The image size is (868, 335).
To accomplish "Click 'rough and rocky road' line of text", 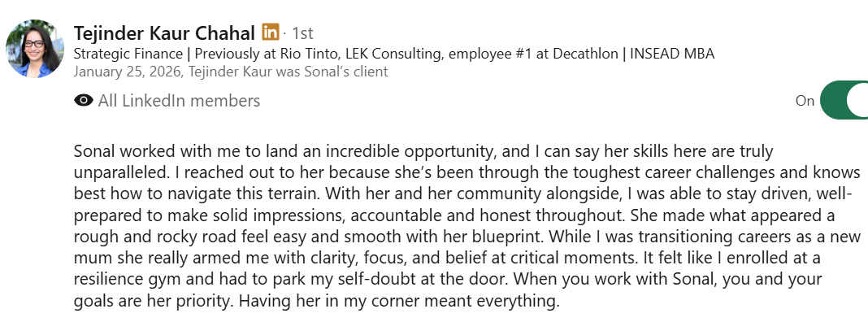I will pyautogui.click(x=467, y=237).
